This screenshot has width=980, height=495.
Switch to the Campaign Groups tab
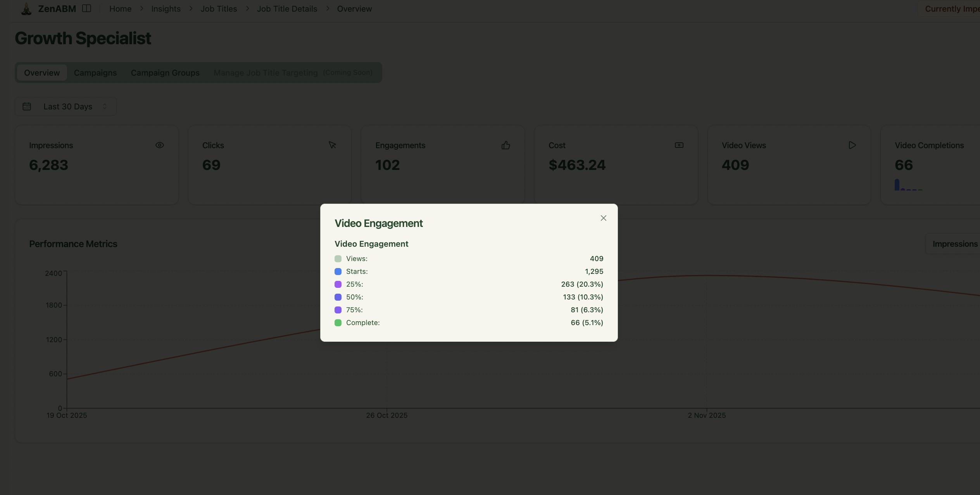click(x=165, y=73)
